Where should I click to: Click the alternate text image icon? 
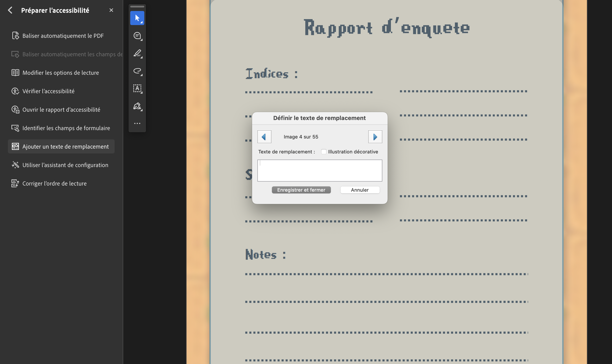click(x=15, y=146)
